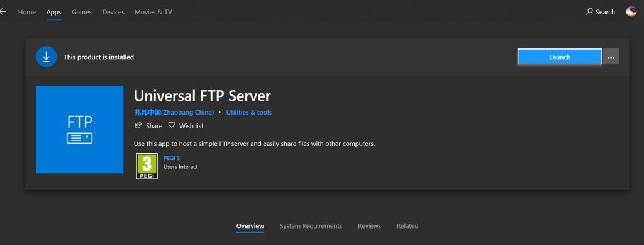Open the Related tab
The height and width of the screenshot is (245, 644).
point(408,226)
